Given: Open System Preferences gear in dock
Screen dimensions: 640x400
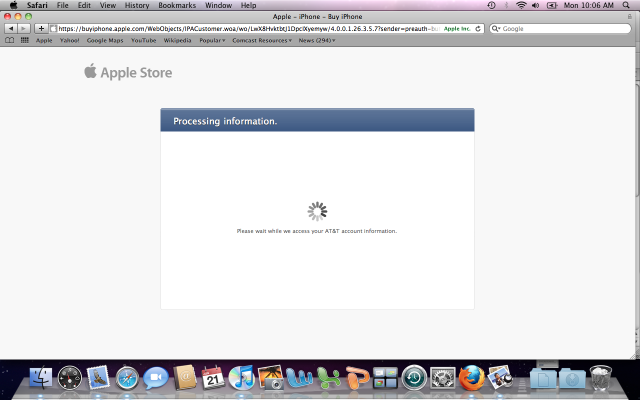Looking at the screenshot, I should (443, 378).
